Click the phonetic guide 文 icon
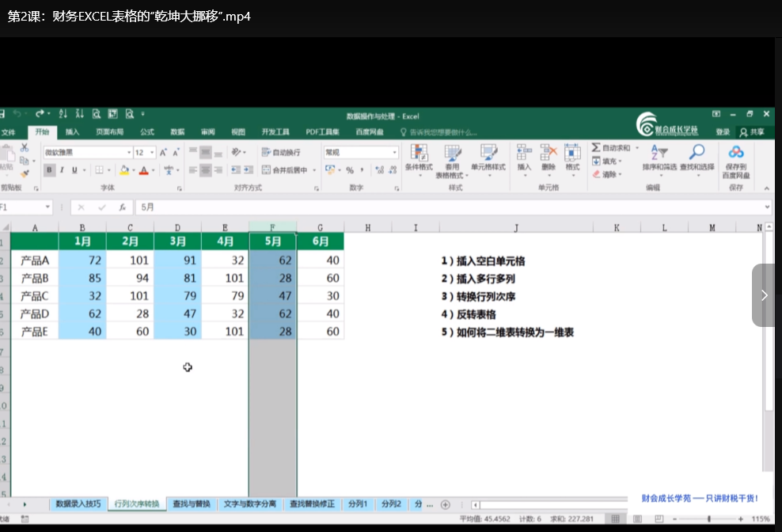 (169, 170)
